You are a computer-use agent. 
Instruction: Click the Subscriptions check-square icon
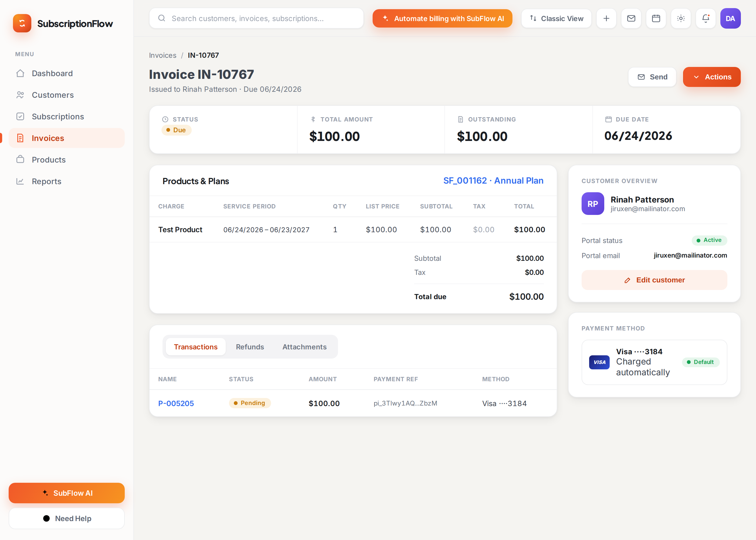pyautogui.click(x=20, y=116)
